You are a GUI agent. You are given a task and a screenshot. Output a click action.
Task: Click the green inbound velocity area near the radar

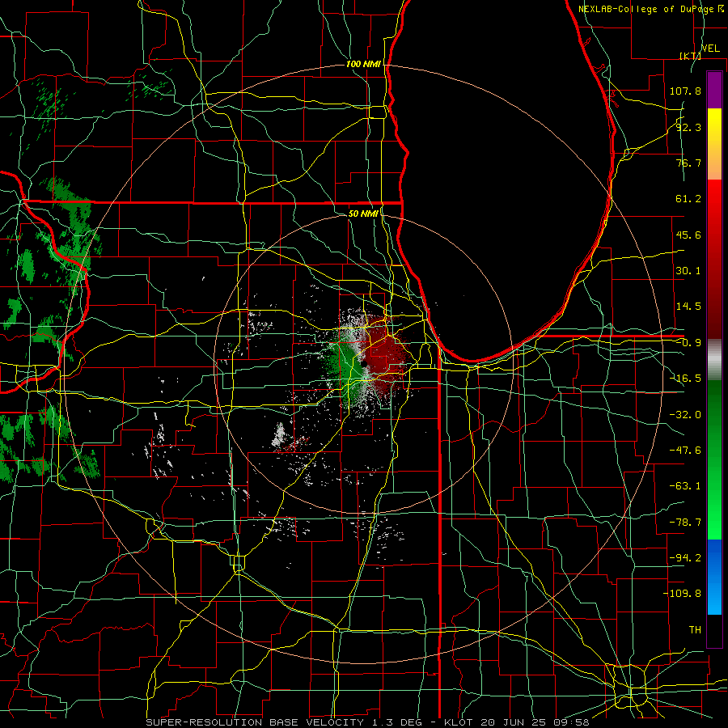tap(346, 366)
